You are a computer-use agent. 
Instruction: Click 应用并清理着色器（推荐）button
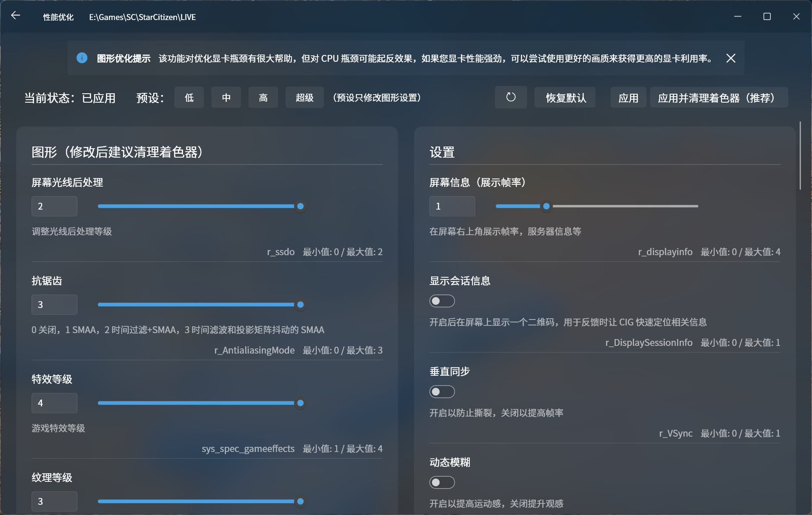(719, 98)
